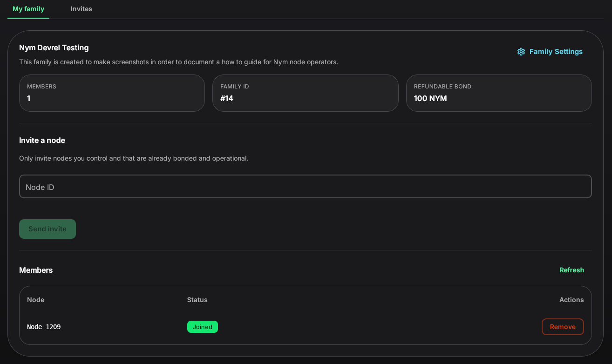Click the Members section heading
This screenshot has height=364, width=612.
pyautogui.click(x=36, y=270)
